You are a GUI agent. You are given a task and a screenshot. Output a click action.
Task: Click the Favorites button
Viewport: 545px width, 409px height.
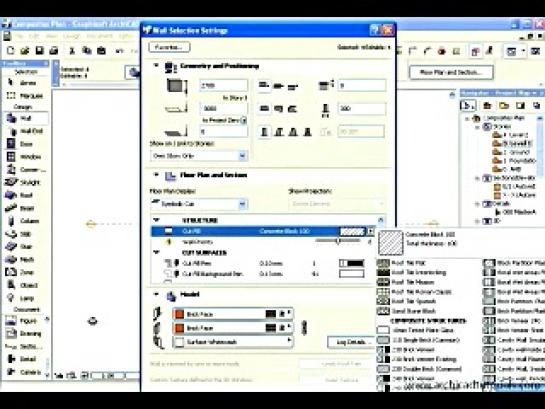[169, 47]
